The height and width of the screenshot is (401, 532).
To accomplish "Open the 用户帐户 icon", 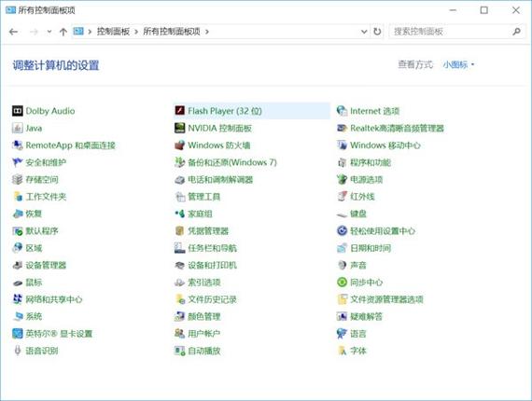I will [179, 334].
